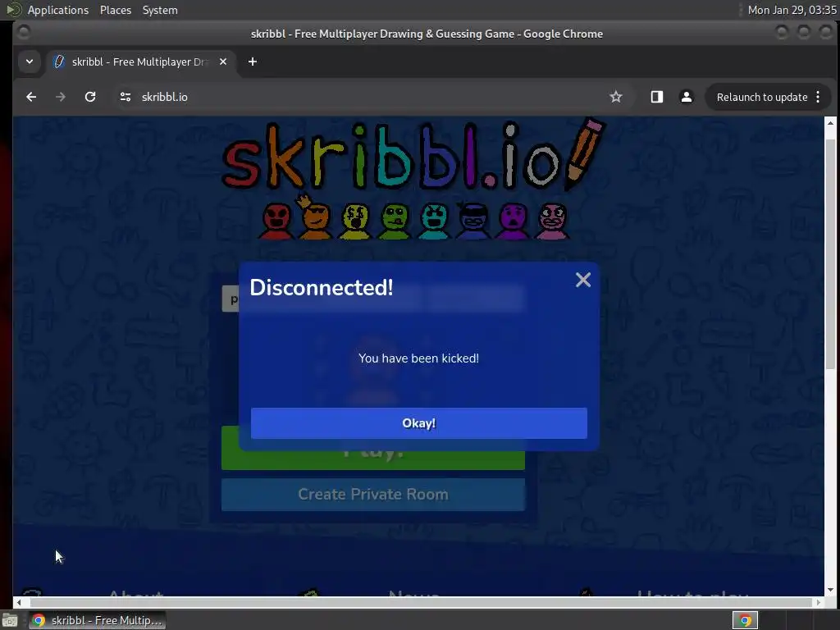Click the forward navigation arrow

pyautogui.click(x=61, y=97)
